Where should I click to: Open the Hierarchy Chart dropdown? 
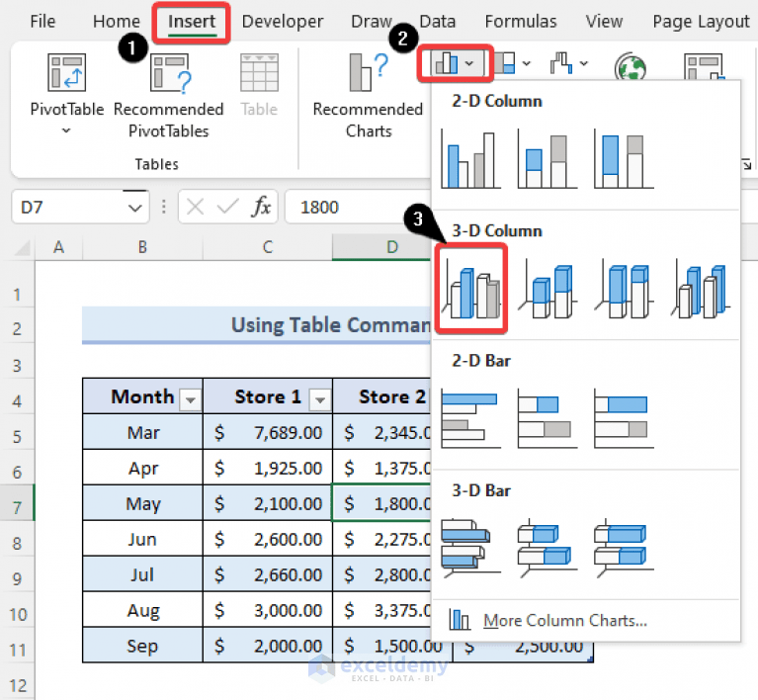[x=513, y=63]
